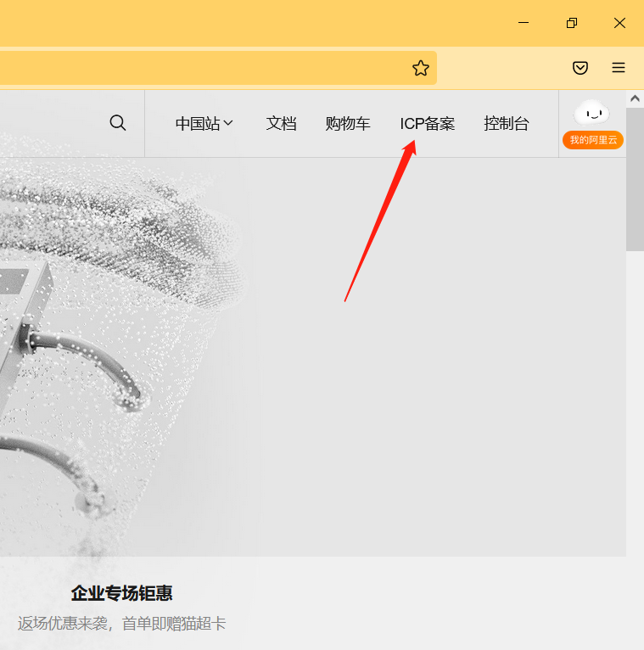This screenshot has width=644, height=650.
Task: Click the 返场优惠来袭 promo description
Action: pos(121,624)
